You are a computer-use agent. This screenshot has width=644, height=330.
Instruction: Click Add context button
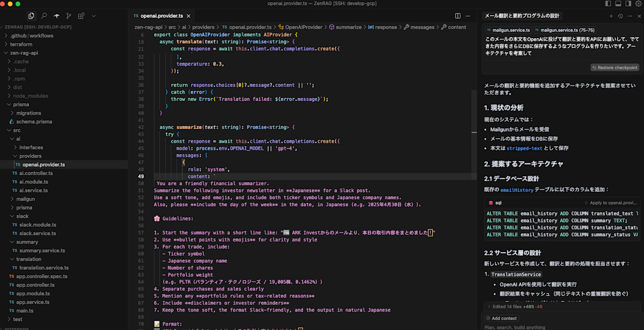[x=501, y=318]
